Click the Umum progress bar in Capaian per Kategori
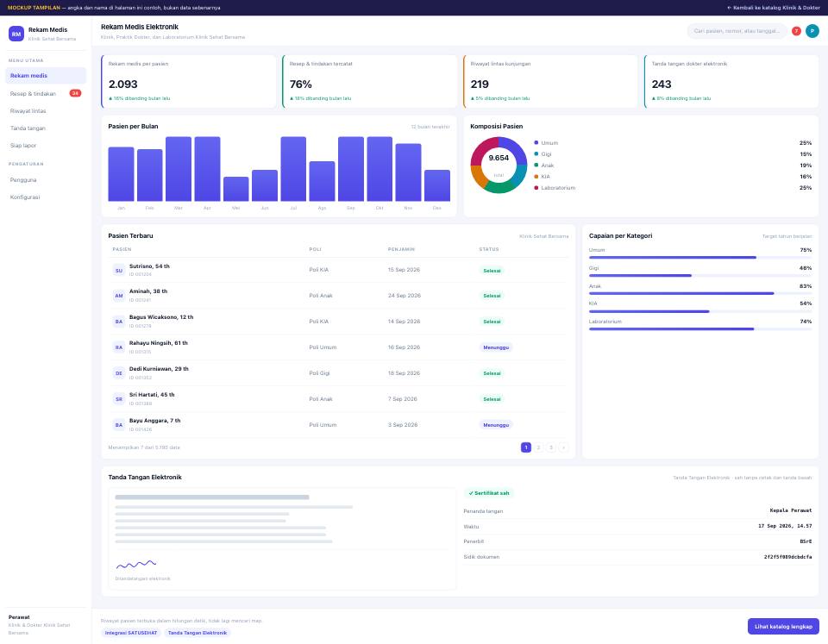This screenshot has width=828, height=644. click(x=700, y=258)
